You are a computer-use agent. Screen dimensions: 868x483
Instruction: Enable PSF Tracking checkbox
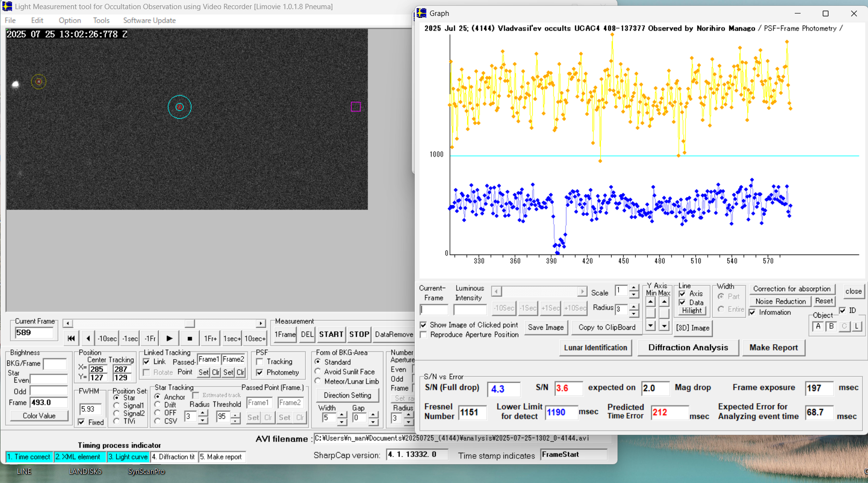pyautogui.click(x=260, y=362)
